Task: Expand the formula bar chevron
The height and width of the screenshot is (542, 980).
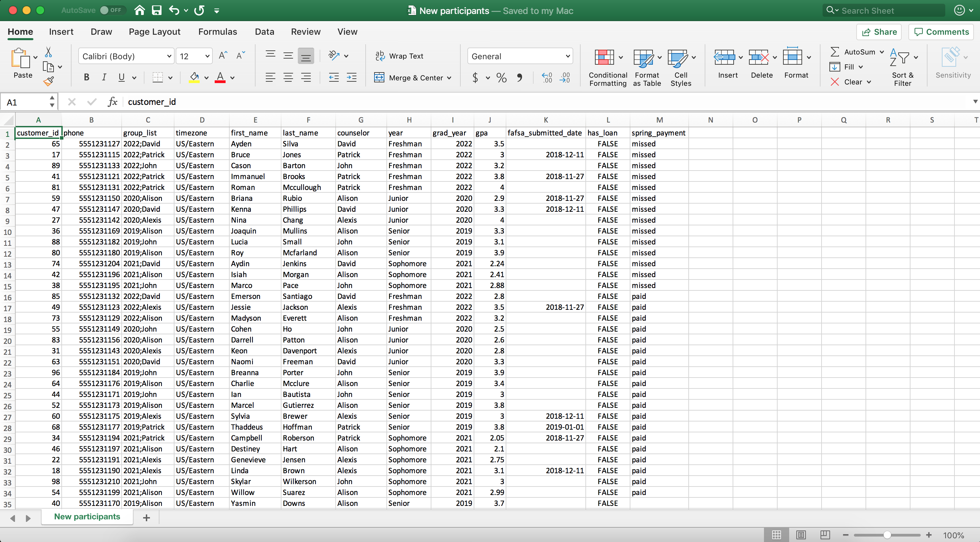Action: (975, 101)
